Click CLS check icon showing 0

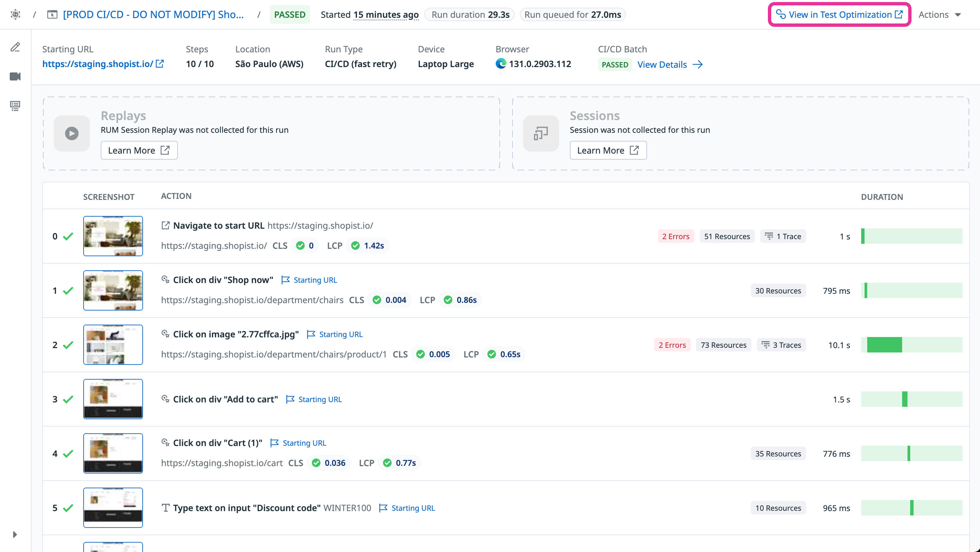pyautogui.click(x=300, y=245)
